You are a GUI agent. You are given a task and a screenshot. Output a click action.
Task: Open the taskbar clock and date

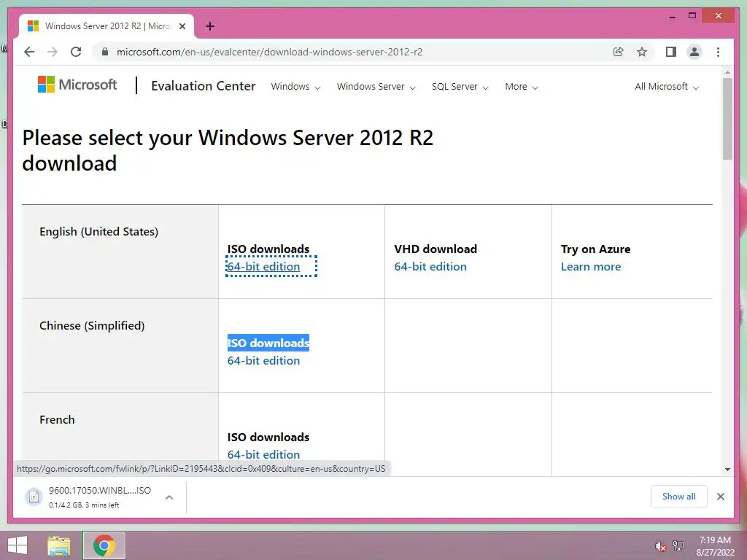(x=715, y=546)
